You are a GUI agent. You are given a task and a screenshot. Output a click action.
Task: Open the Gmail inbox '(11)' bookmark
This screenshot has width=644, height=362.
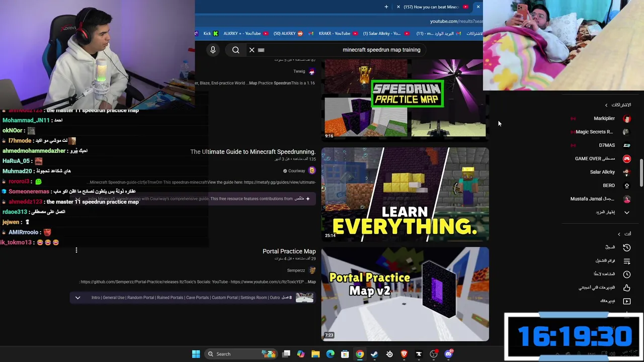[439, 33]
